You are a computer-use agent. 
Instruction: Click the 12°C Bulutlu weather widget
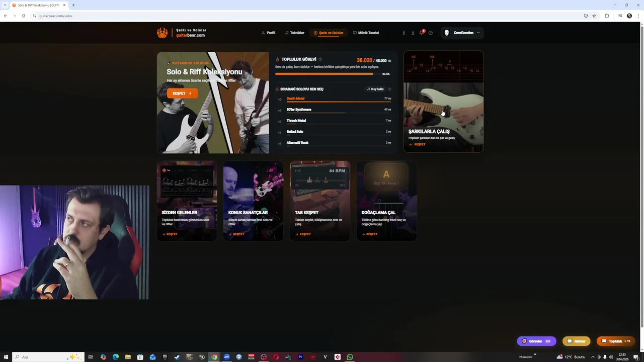571,357
